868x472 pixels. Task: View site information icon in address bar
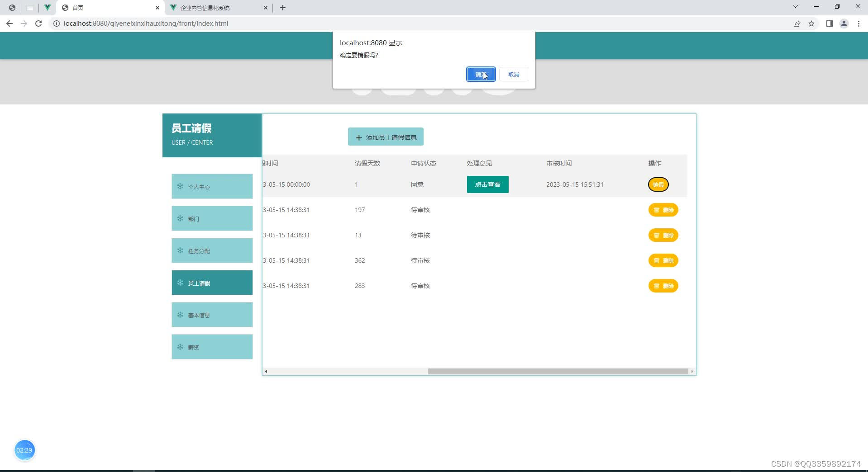pos(57,24)
